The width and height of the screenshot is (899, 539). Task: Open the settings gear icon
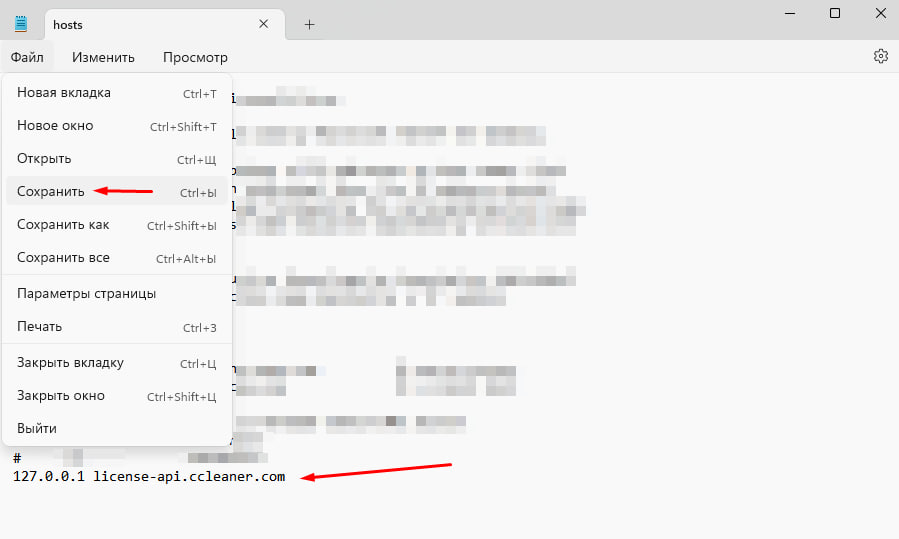click(881, 56)
